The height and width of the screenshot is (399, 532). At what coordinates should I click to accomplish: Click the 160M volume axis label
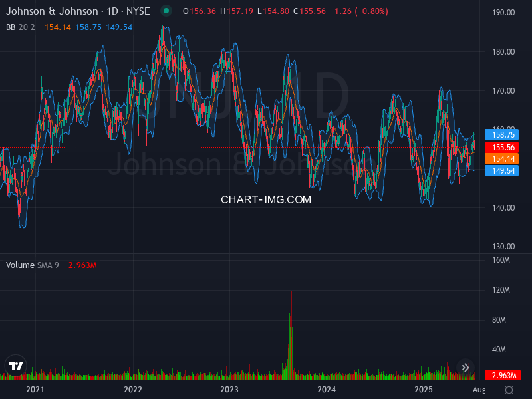(x=501, y=260)
